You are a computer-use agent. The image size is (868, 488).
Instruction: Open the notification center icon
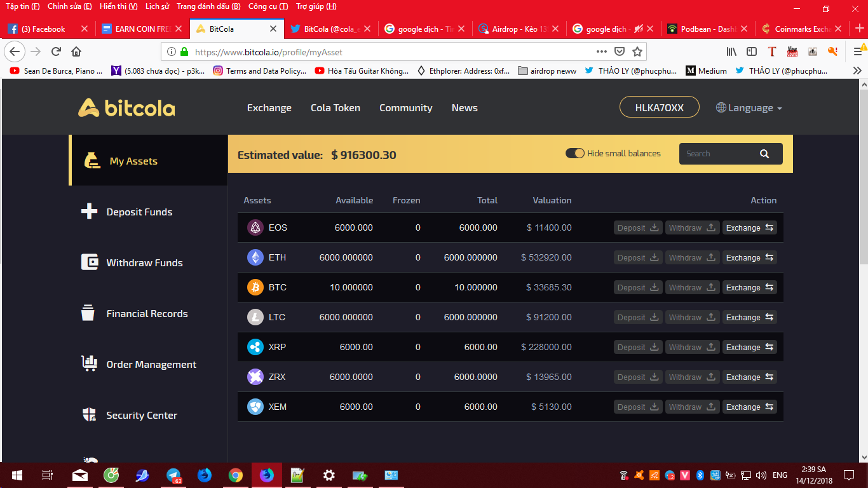849,475
